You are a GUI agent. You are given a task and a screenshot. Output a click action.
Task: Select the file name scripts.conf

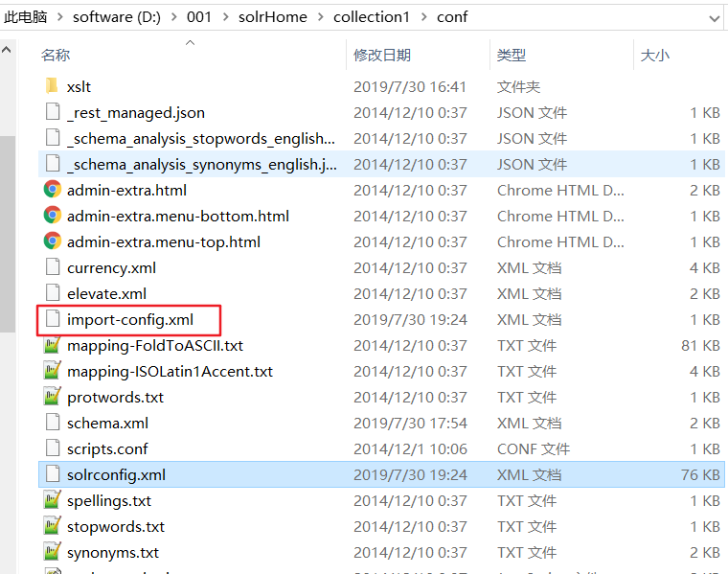click(107, 448)
